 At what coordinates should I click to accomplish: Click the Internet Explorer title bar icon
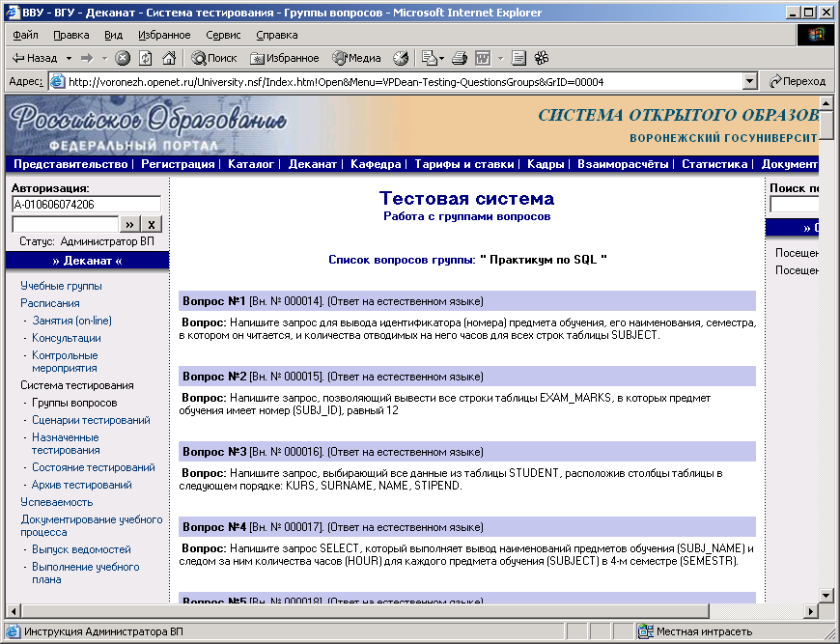tap(13, 13)
